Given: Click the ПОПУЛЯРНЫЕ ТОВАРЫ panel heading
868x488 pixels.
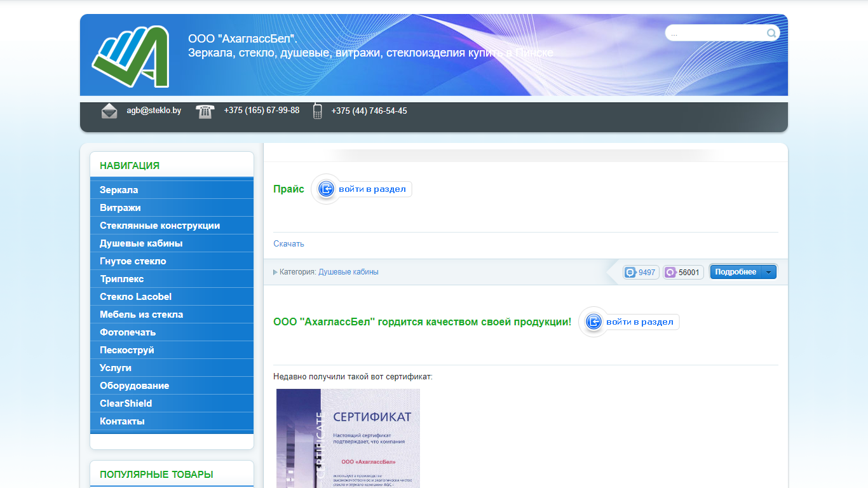Looking at the screenshot, I should pos(156,475).
